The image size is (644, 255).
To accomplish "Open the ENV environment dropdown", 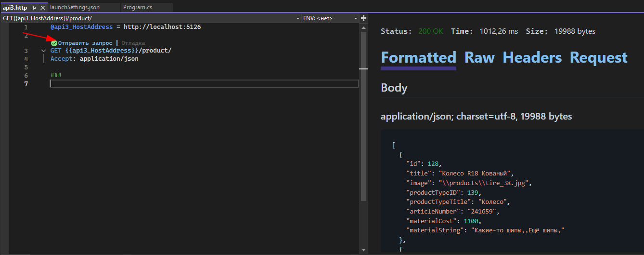I will coord(356,18).
